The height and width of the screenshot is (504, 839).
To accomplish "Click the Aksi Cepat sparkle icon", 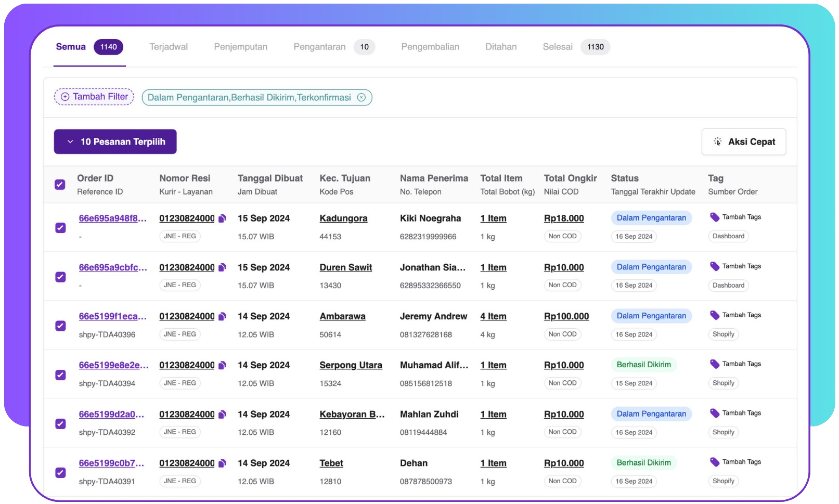I will pos(718,141).
